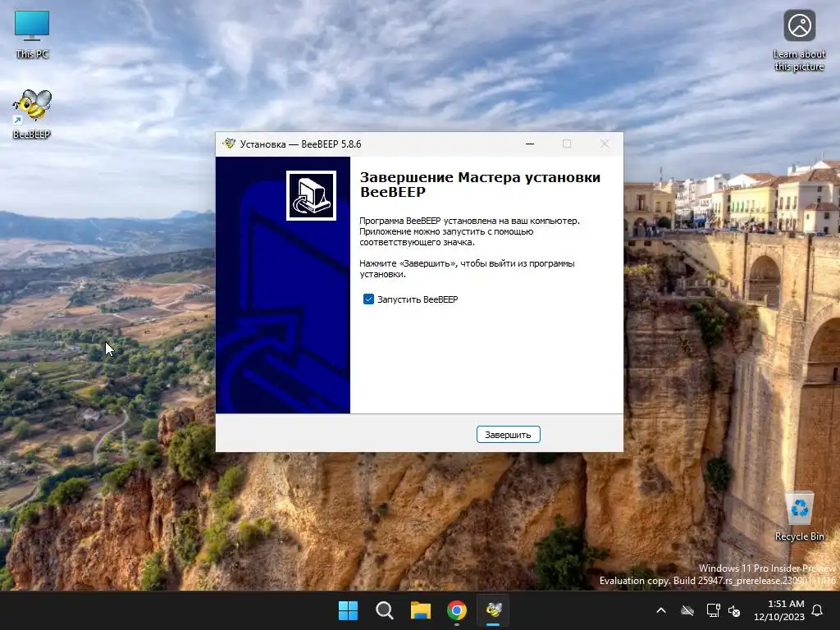Image resolution: width=840 pixels, height=630 pixels.
Task: Open network status tray icon
Action: coord(713,610)
